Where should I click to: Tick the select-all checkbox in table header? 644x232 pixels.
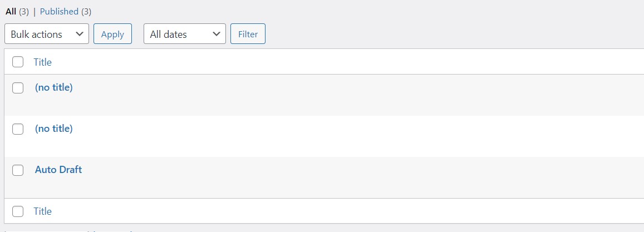pos(18,62)
